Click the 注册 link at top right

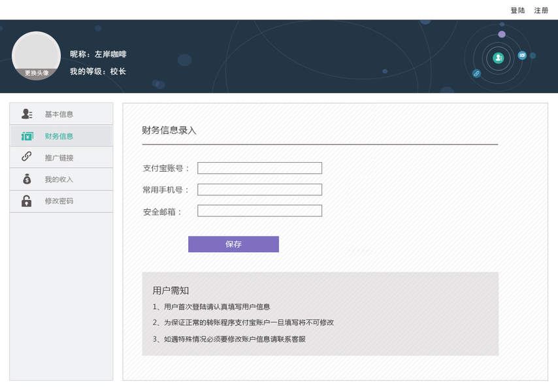pyautogui.click(x=541, y=10)
